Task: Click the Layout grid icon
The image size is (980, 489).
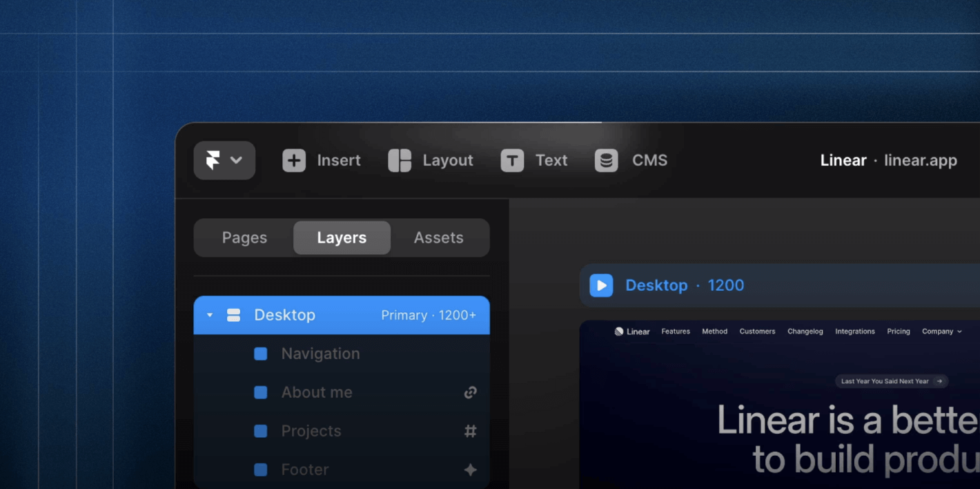Action: pos(400,160)
